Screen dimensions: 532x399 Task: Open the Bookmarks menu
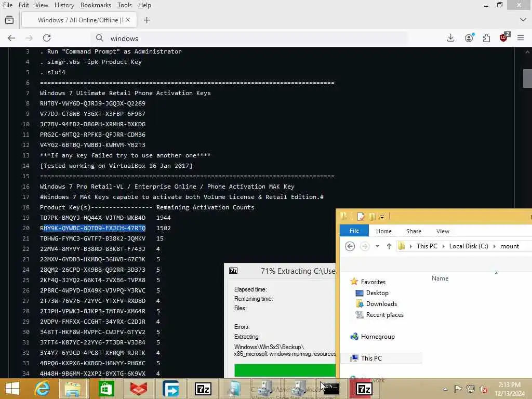[x=96, y=5]
